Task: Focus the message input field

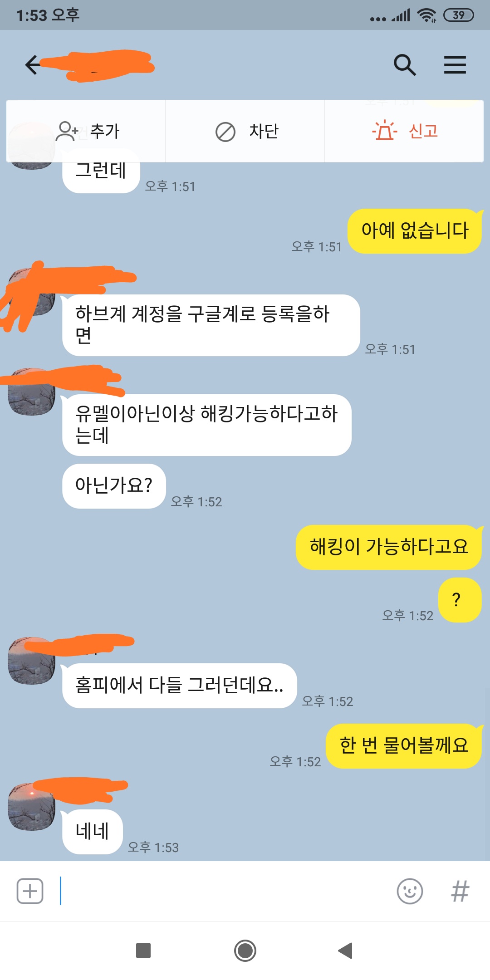Action: tap(222, 891)
